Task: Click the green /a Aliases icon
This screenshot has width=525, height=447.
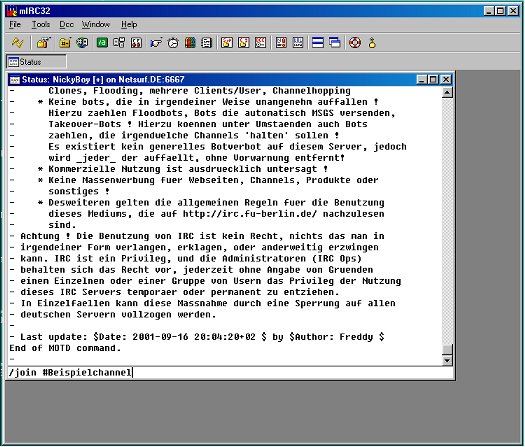Action: (102, 43)
